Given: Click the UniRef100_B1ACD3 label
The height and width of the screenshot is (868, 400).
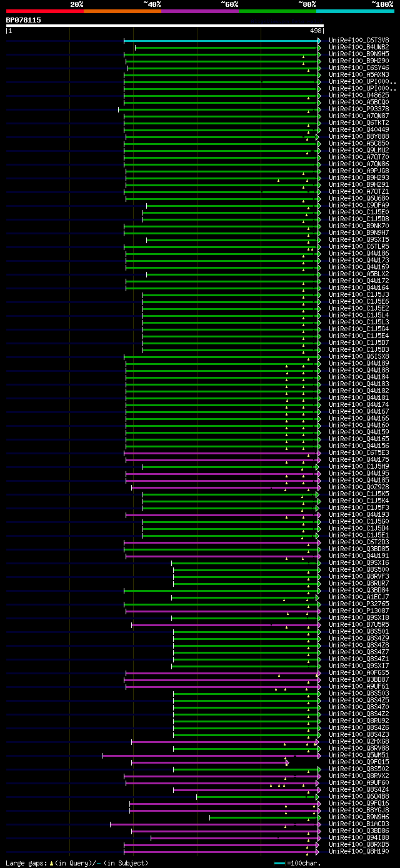Looking at the screenshot, I should [x=359, y=824].
